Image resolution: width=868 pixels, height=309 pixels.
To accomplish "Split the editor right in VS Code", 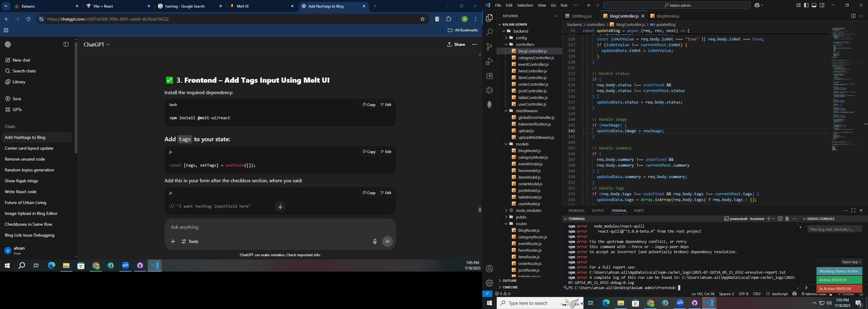I will [853, 16].
